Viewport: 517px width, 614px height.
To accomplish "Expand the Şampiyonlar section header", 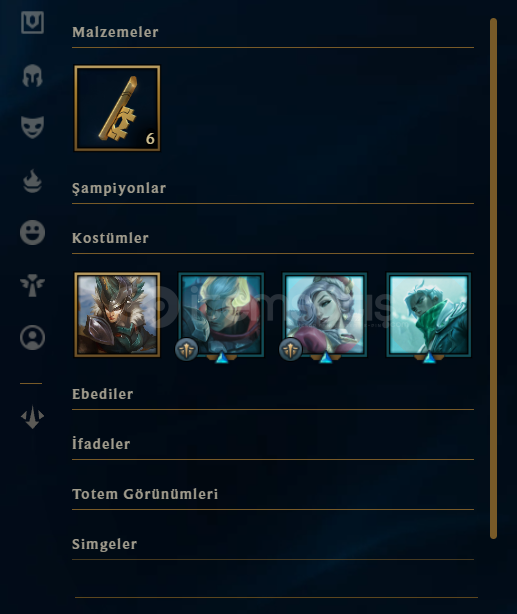I will point(119,188).
